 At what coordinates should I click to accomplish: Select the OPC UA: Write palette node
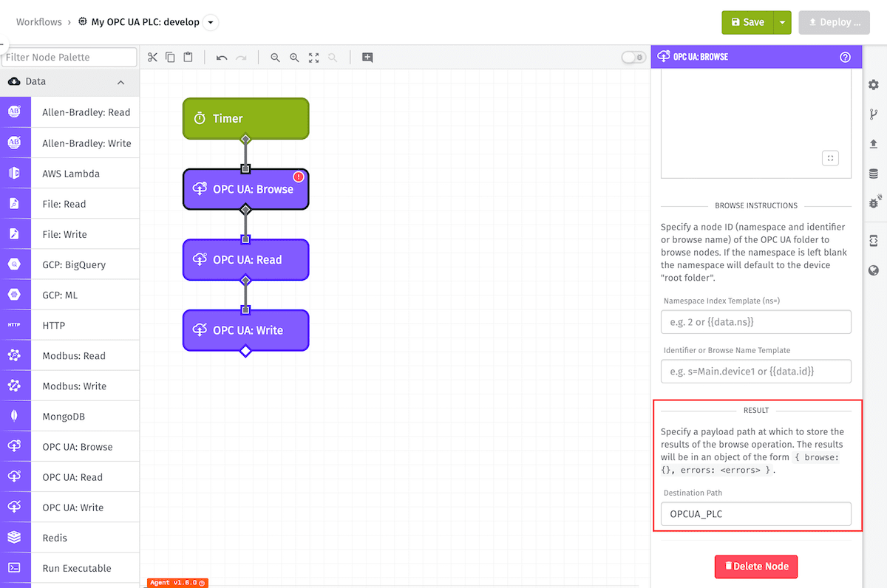pos(69,507)
